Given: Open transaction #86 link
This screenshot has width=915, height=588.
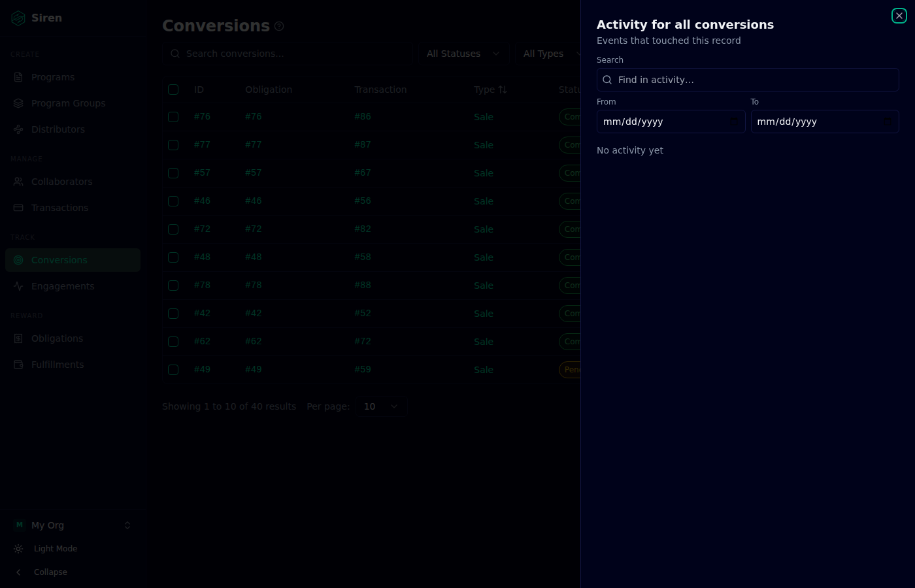Looking at the screenshot, I should pyautogui.click(x=363, y=116).
